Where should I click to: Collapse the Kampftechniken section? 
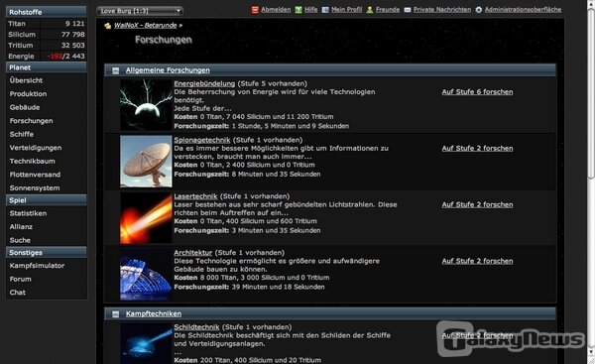pyautogui.click(x=116, y=313)
